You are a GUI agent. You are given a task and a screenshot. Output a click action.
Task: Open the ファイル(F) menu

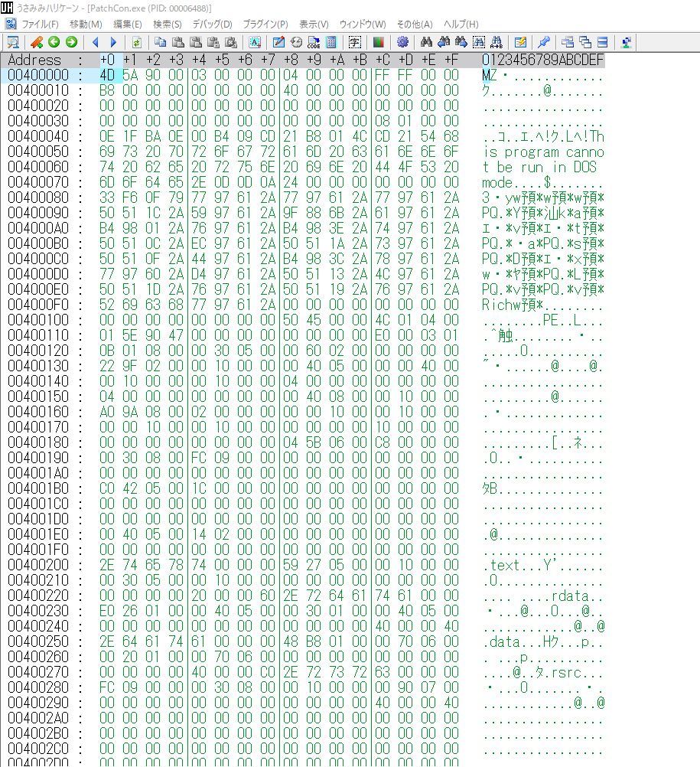tap(40, 24)
